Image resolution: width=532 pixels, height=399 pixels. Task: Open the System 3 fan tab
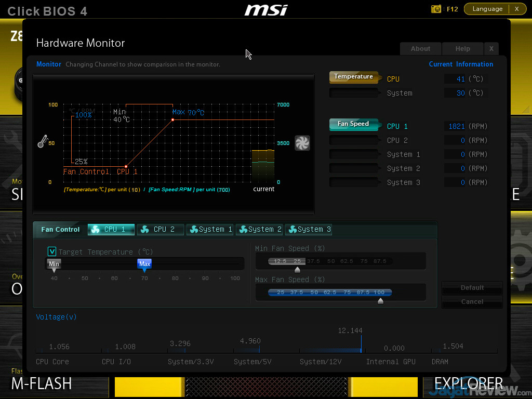click(309, 229)
